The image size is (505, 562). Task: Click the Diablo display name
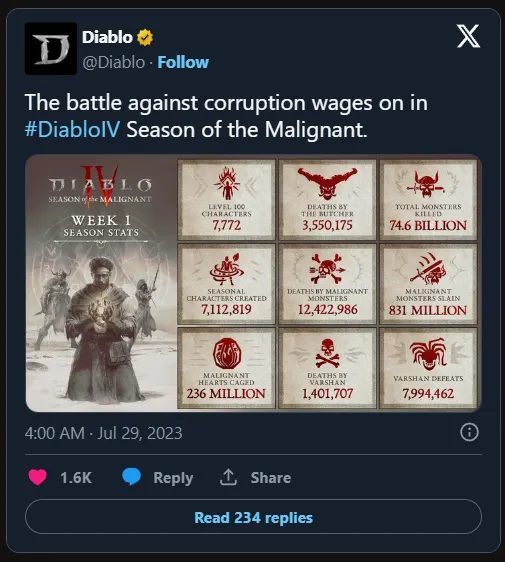click(x=107, y=37)
